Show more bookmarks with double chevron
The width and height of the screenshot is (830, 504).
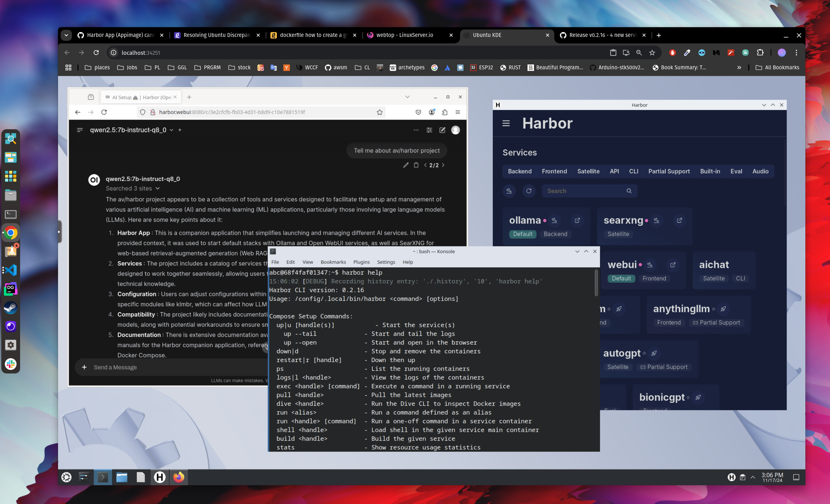[739, 68]
